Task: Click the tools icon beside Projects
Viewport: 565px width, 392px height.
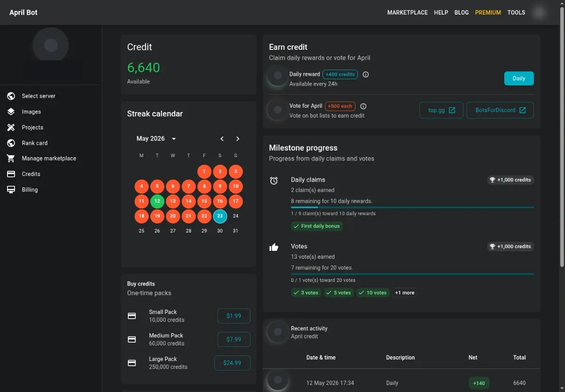Action: tap(11, 127)
